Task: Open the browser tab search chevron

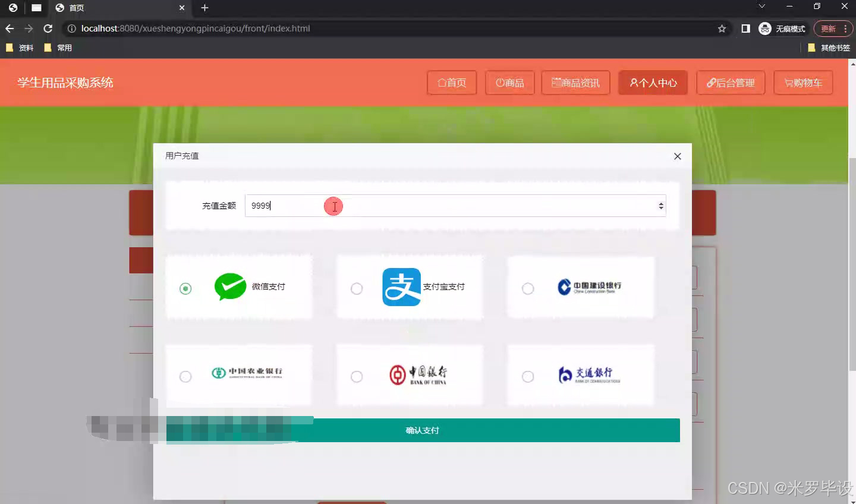Action: (x=761, y=7)
